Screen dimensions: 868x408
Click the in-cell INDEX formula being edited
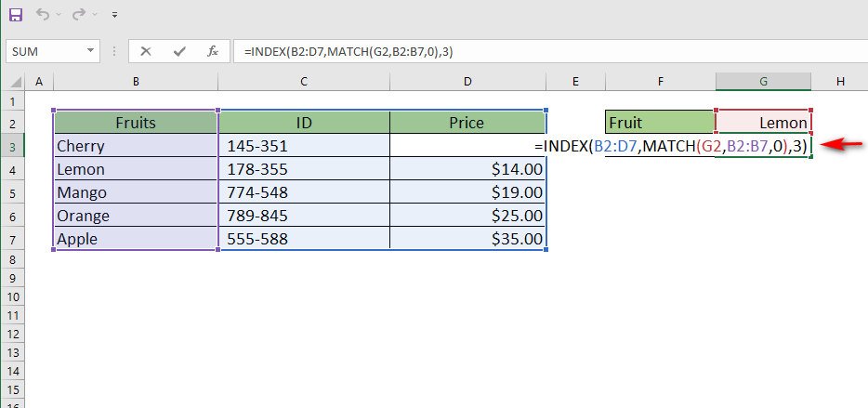pos(671,146)
